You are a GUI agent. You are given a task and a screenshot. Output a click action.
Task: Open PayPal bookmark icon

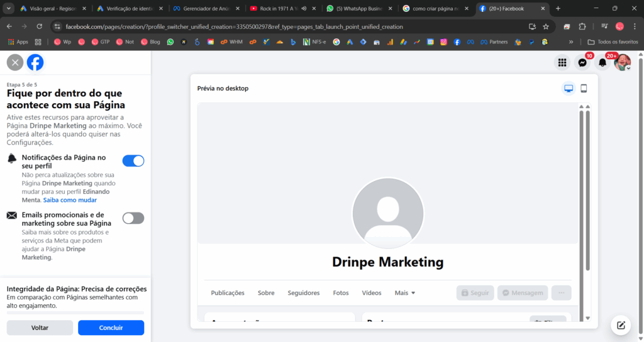(531, 42)
